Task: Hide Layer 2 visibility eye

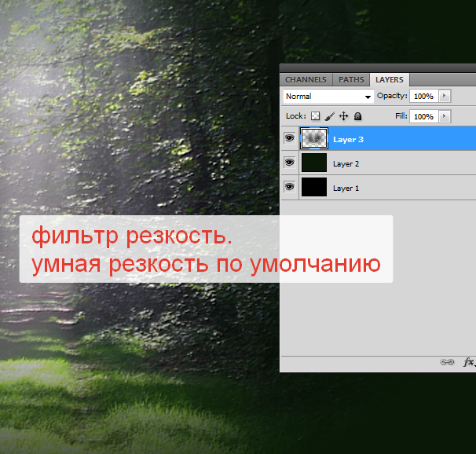Action: (x=289, y=163)
